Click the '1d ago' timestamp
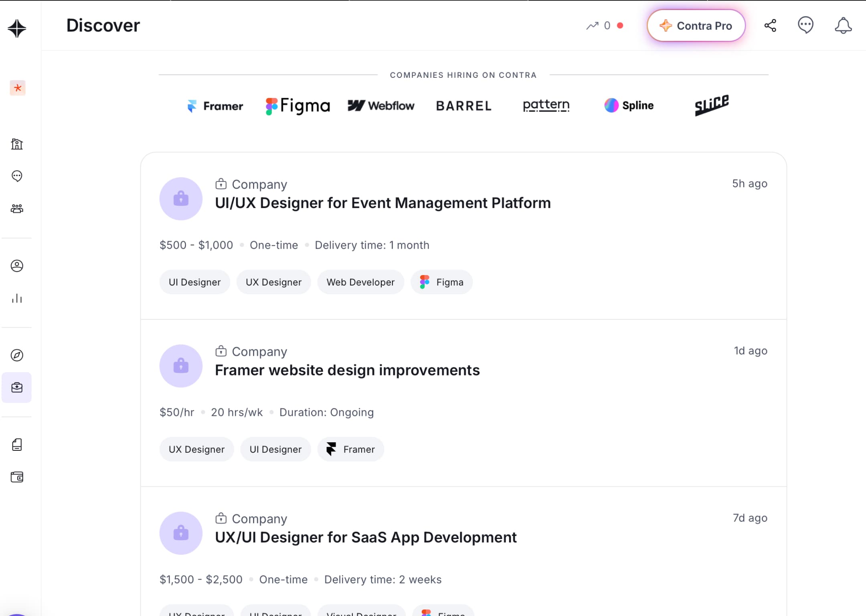 coord(751,351)
